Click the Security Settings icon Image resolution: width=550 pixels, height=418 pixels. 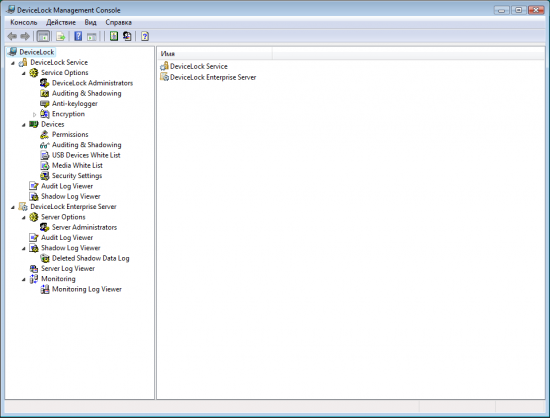[x=45, y=176]
